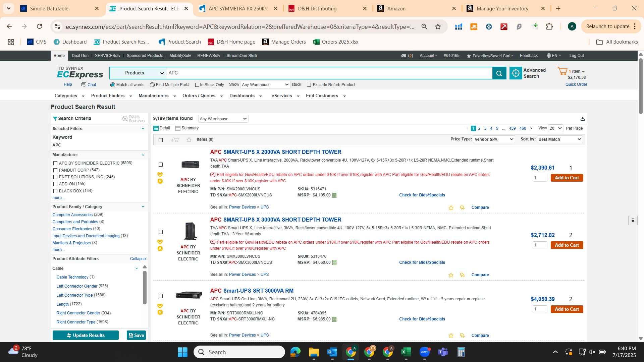Favorite star for SMART-UPS X 2000VA
Viewport: 644px width, 362px height.
pos(451,208)
